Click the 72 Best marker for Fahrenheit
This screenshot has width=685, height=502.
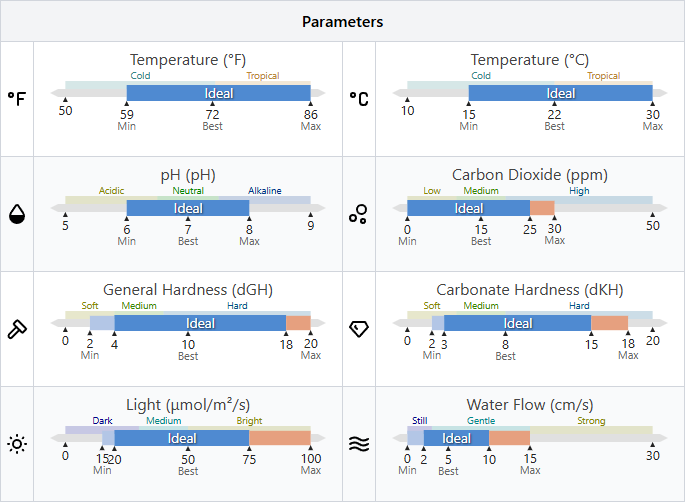212,117
